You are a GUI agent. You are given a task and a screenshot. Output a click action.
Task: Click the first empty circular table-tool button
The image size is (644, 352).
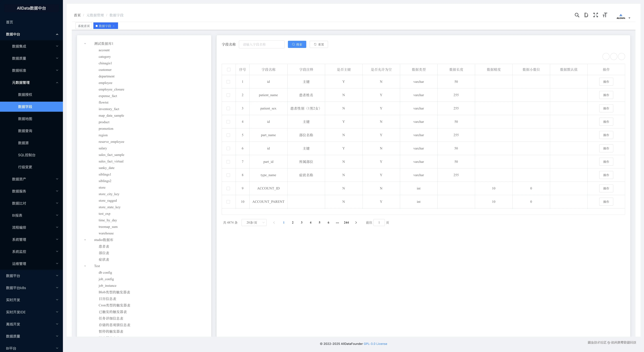606,56
